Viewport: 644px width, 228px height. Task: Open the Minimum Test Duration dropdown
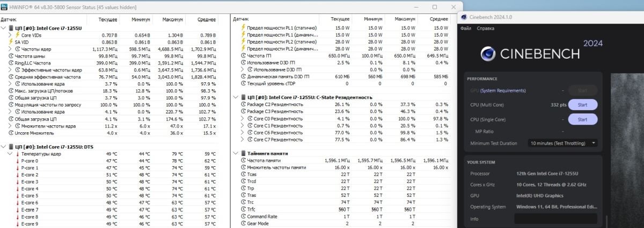click(x=562, y=144)
